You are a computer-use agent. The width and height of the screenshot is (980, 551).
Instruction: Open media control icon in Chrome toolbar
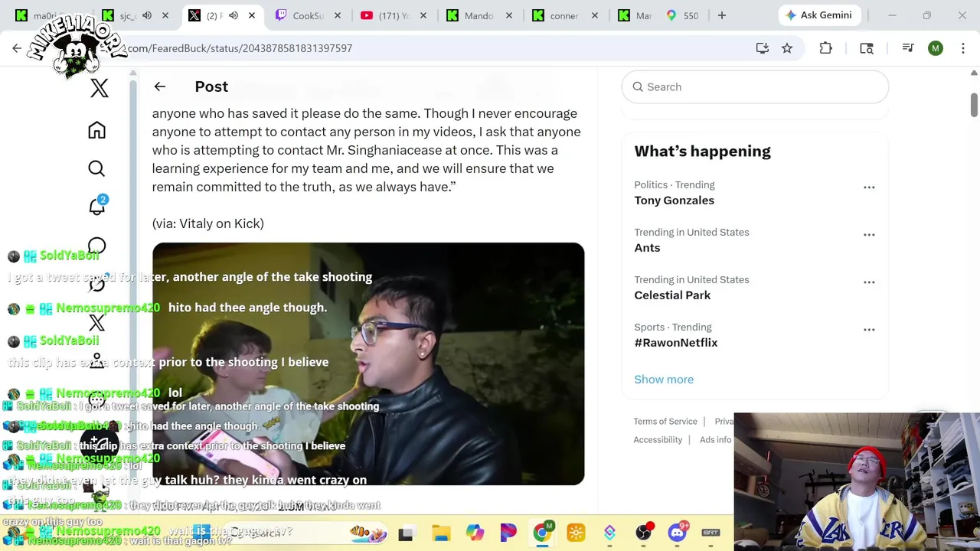[908, 48]
